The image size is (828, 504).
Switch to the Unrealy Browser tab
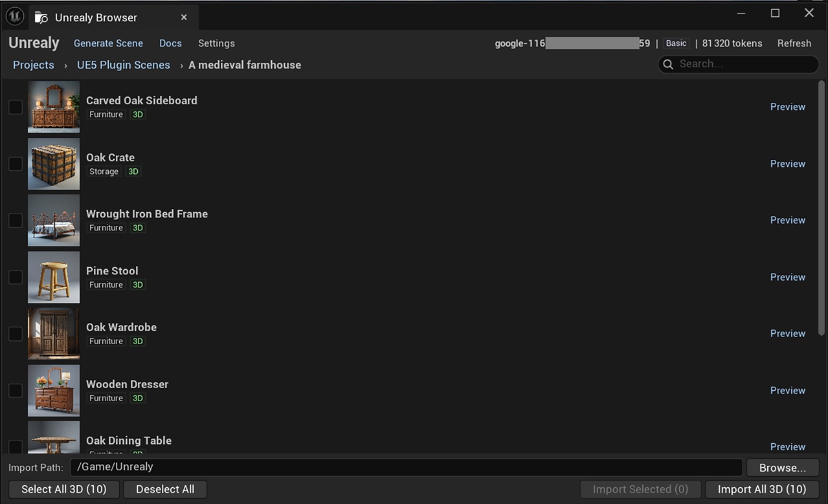(113, 17)
